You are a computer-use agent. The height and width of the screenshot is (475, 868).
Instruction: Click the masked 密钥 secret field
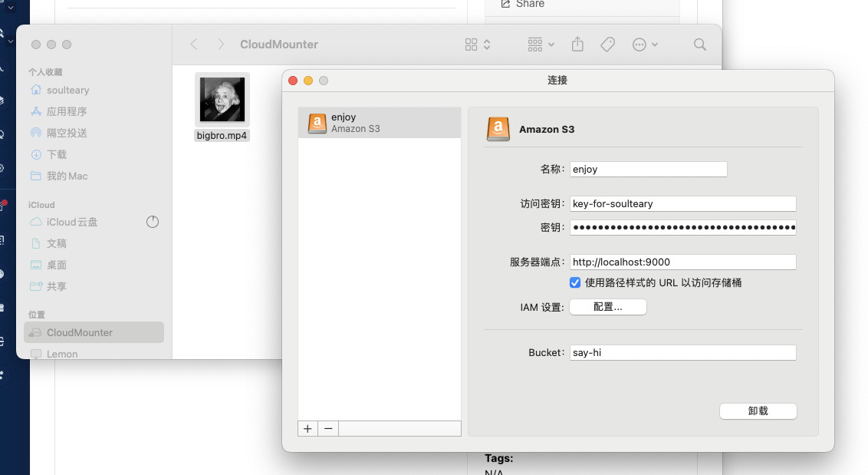683,227
